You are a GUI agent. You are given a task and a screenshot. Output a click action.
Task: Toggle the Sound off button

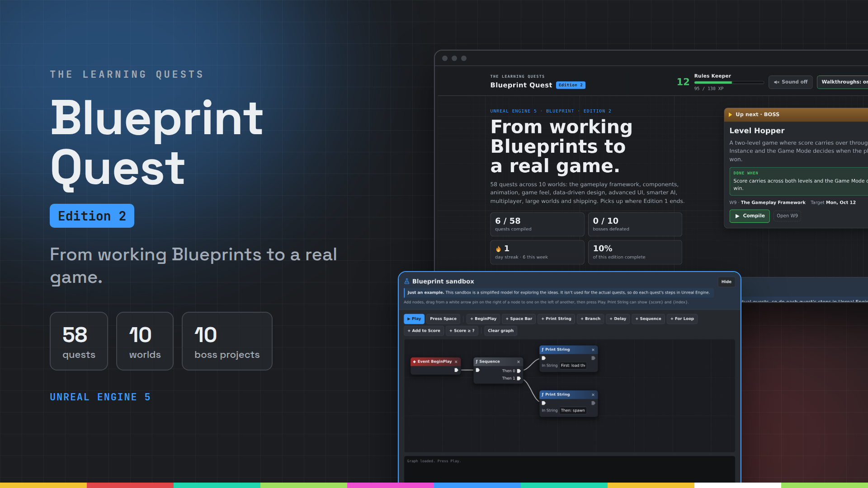[x=790, y=82]
